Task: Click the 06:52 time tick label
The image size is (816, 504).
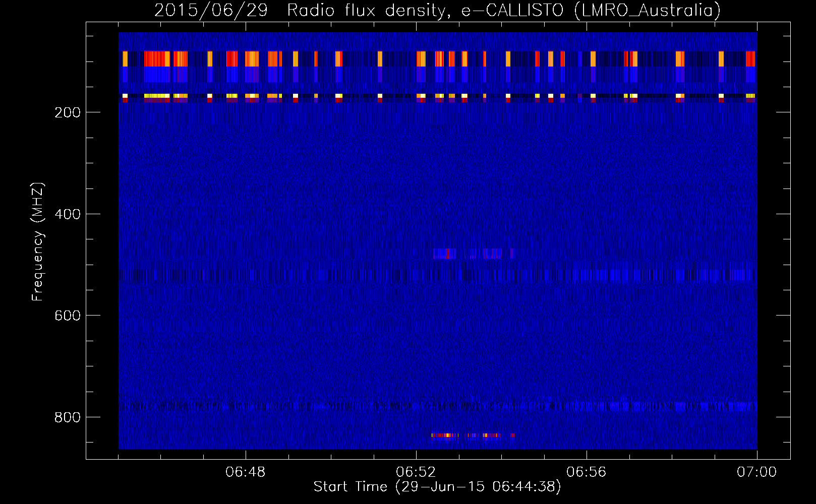Action: (416, 472)
